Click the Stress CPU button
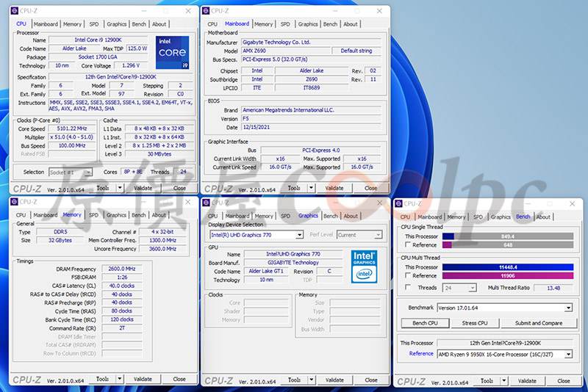The height and width of the screenshot is (392, 588). [x=475, y=323]
